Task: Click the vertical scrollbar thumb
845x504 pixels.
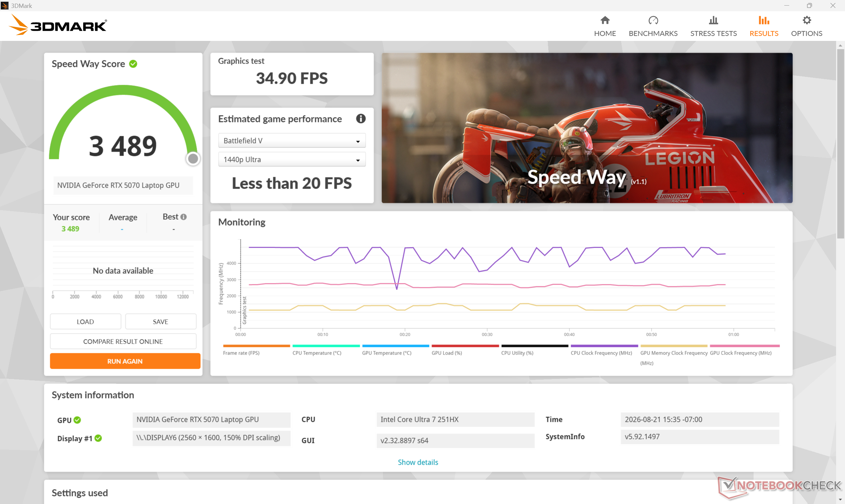Action: coord(840,144)
